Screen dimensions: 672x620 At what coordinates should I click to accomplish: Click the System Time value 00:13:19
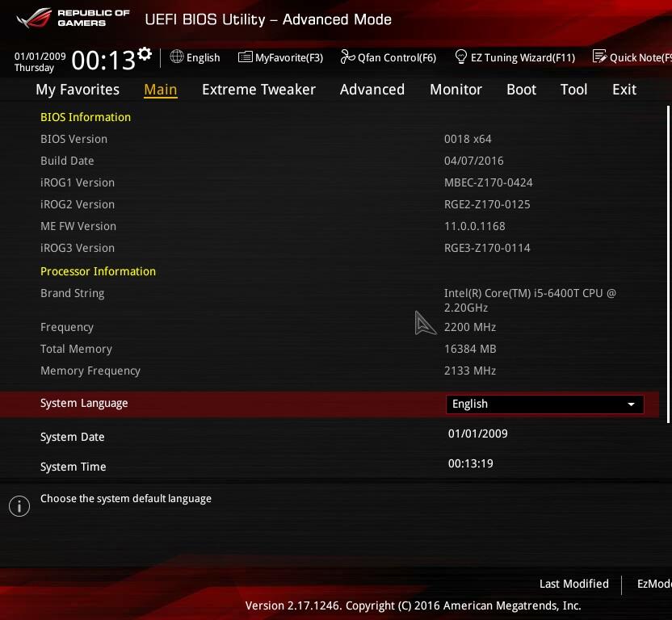(471, 463)
